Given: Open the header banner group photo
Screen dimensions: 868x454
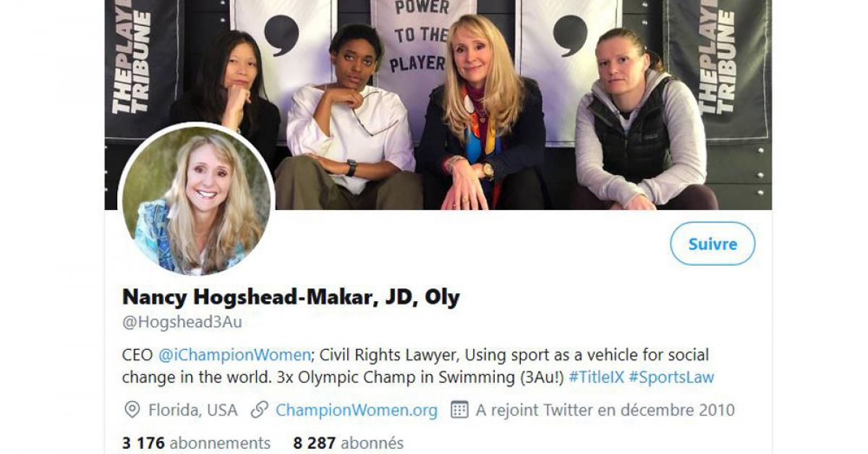Looking at the screenshot, I should [x=438, y=105].
